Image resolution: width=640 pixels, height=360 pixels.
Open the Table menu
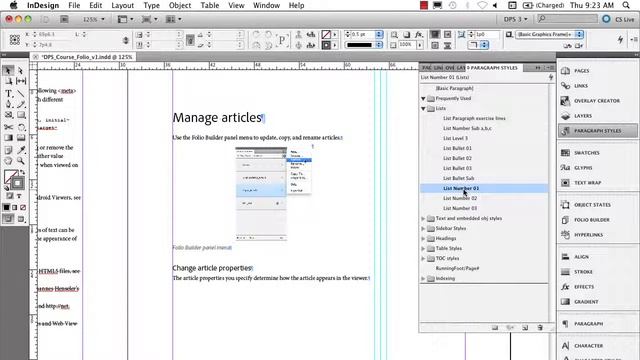click(x=210, y=5)
